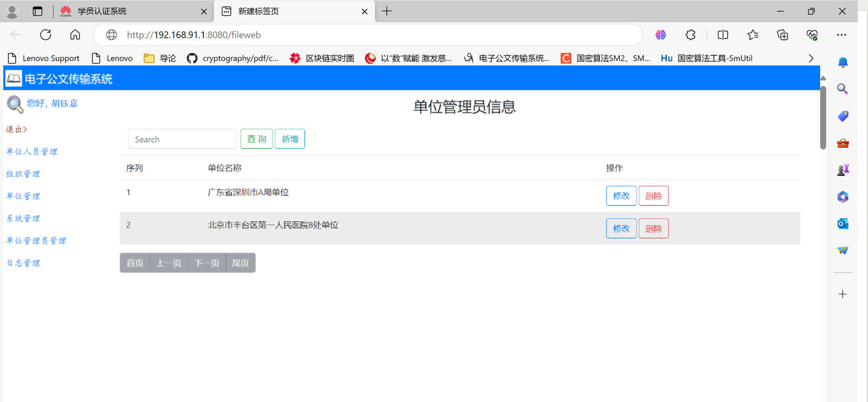Add a sidebar app with plus icon
The image size is (868, 402).
pos(843,294)
